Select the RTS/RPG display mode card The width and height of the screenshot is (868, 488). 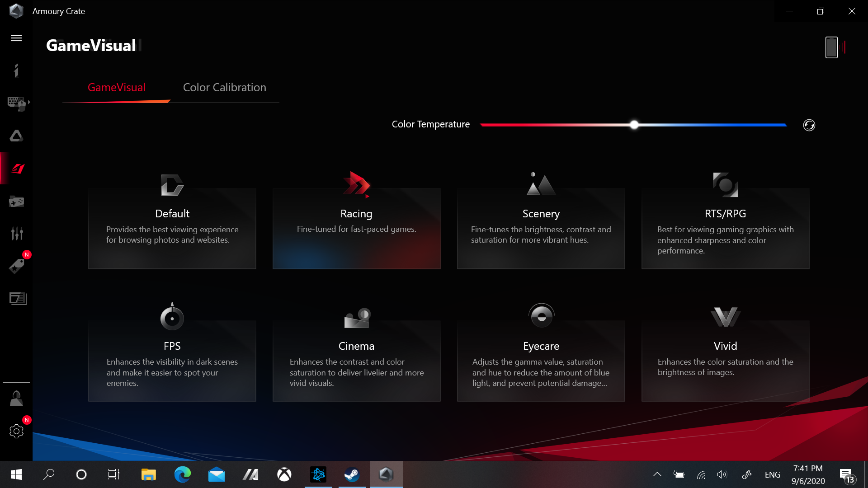coord(725,228)
